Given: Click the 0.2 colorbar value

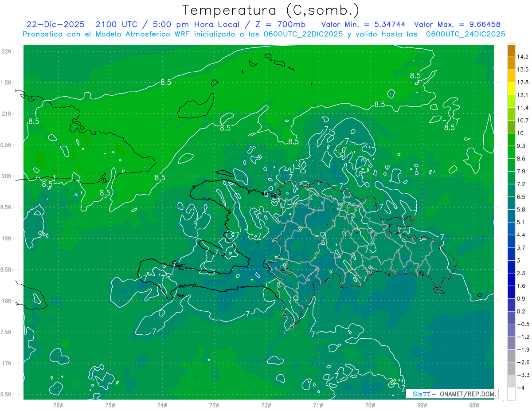Looking at the screenshot, I should 521,312.
